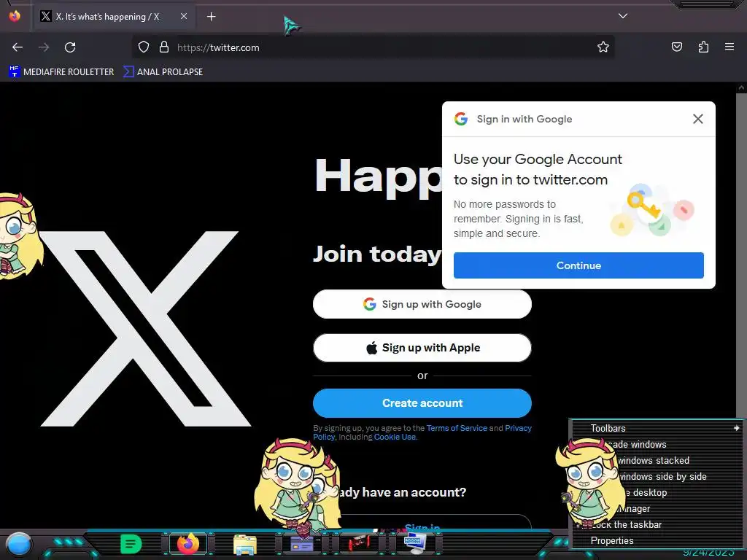This screenshot has height=560, width=747.
Task: Open the Firefox hamburger application menu
Action: coord(729,47)
